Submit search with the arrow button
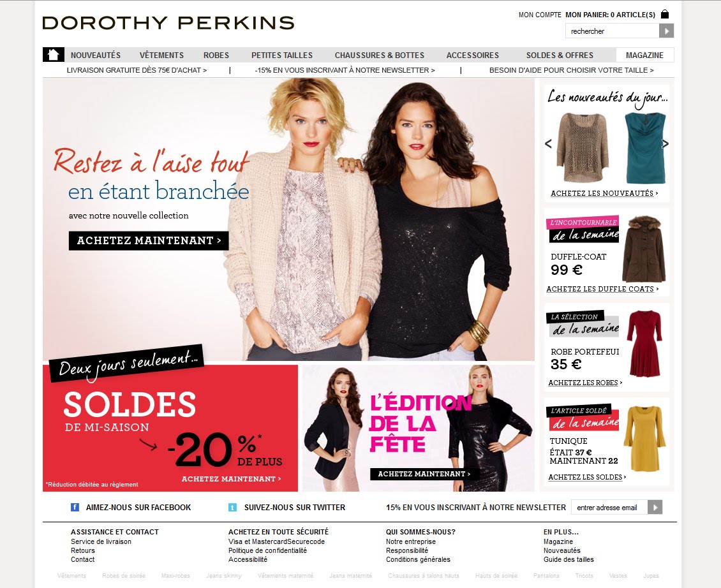Viewport: 721px width, 588px height. tap(666, 31)
